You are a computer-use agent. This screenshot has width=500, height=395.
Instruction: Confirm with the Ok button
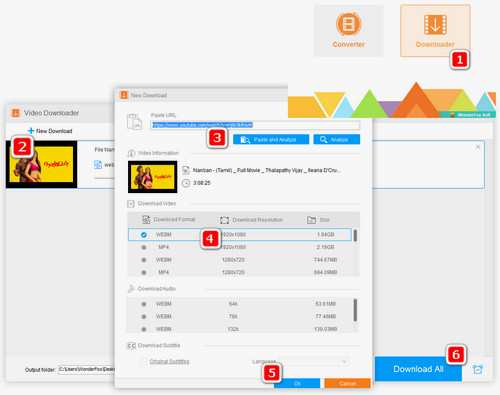point(297,383)
